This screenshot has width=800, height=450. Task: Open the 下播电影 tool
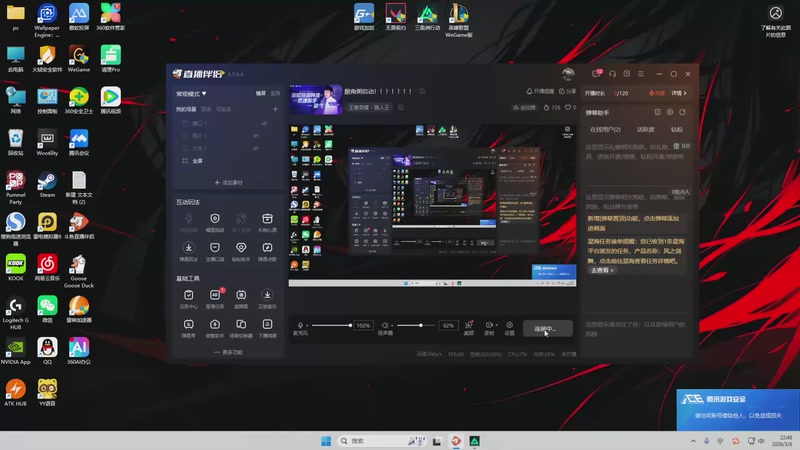coord(267,329)
